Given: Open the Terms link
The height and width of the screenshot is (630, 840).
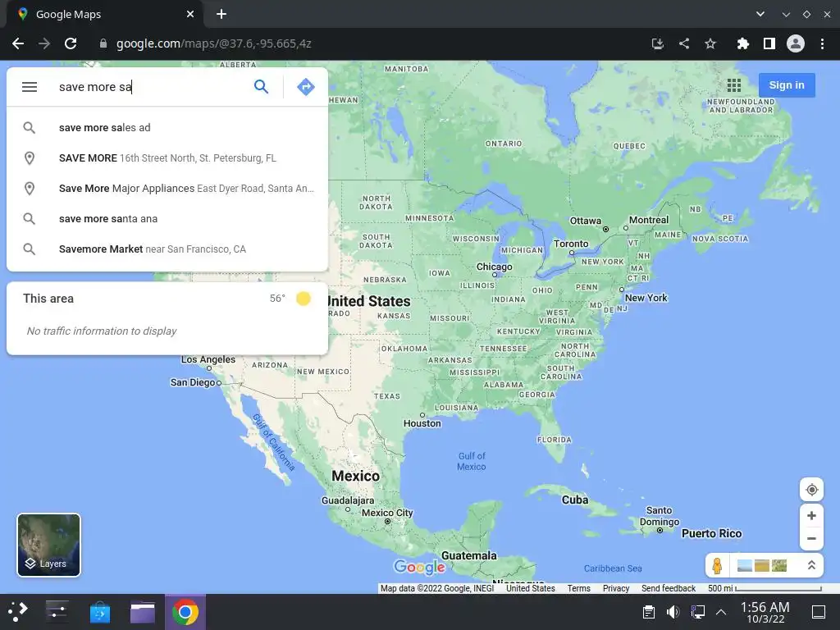Looking at the screenshot, I should [x=578, y=588].
